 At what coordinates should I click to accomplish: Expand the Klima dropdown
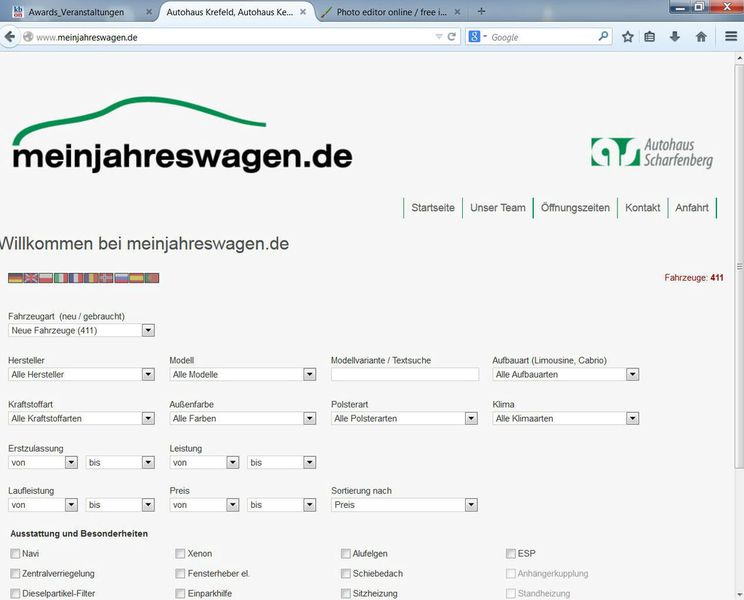pos(566,418)
